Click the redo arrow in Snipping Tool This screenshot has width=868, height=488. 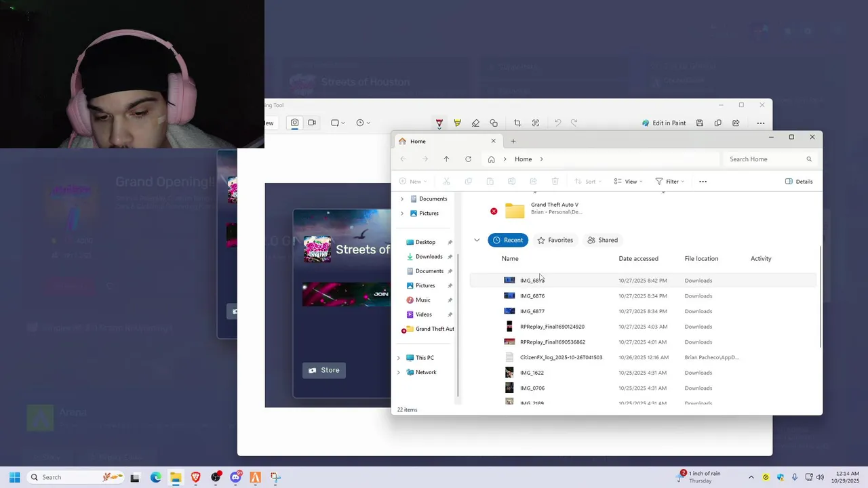pos(574,123)
